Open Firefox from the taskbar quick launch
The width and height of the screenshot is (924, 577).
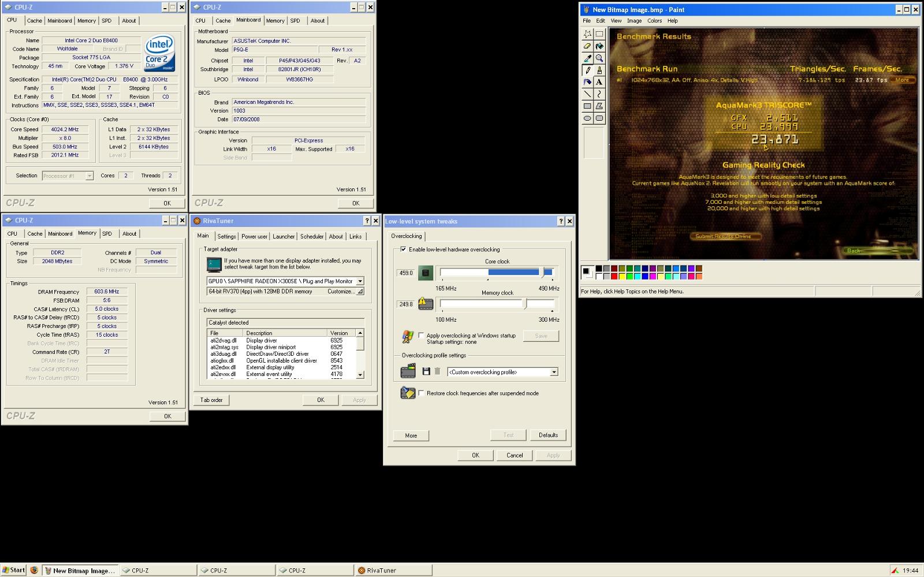point(34,570)
